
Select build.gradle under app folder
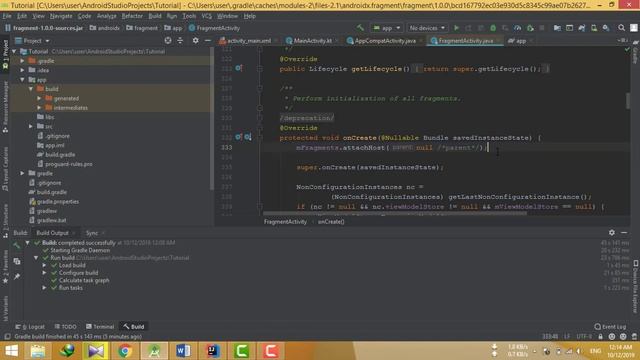point(60,155)
